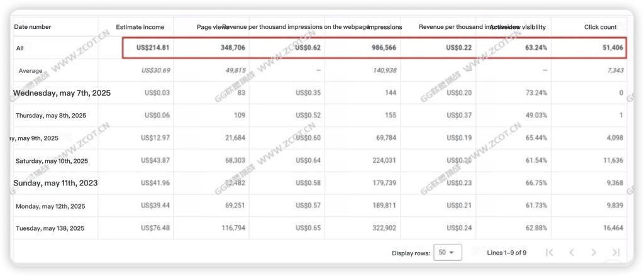The height and width of the screenshot is (276, 644).
Task: Sort by the Click count column header
Action: [x=600, y=27]
